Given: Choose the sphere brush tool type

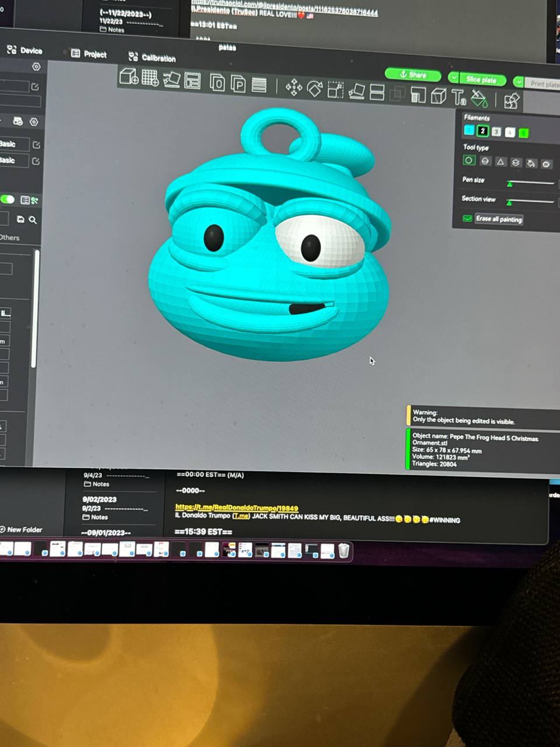Looking at the screenshot, I should tap(485, 162).
